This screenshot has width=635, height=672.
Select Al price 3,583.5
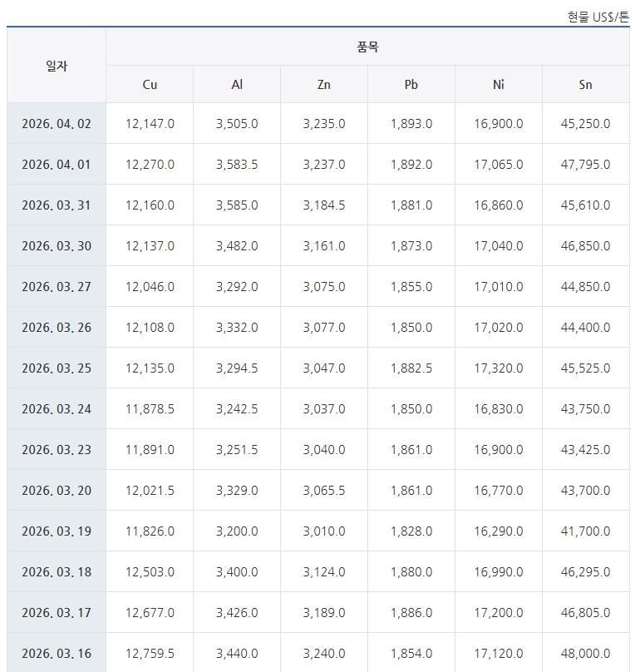(237, 165)
